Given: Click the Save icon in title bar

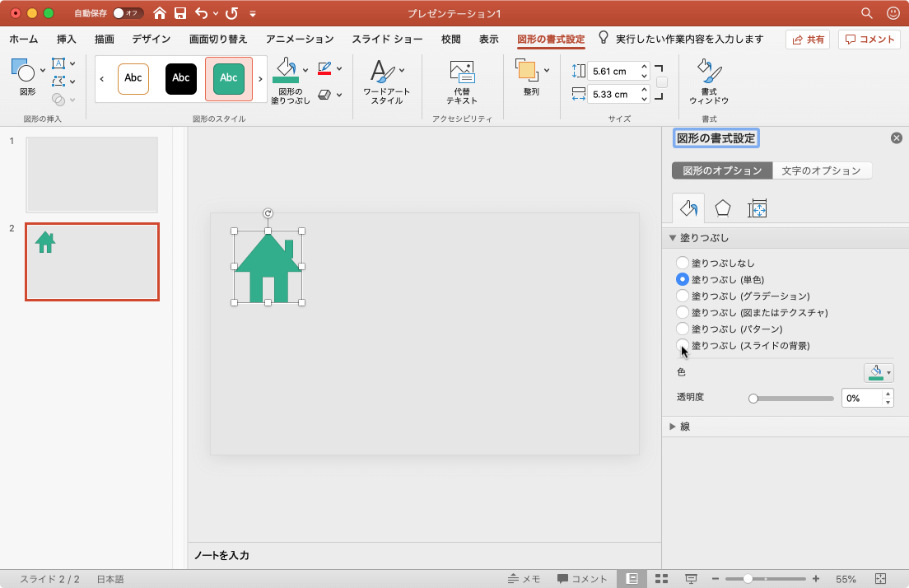Looking at the screenshot, I should pyautogui.click(x=180, y=13).
